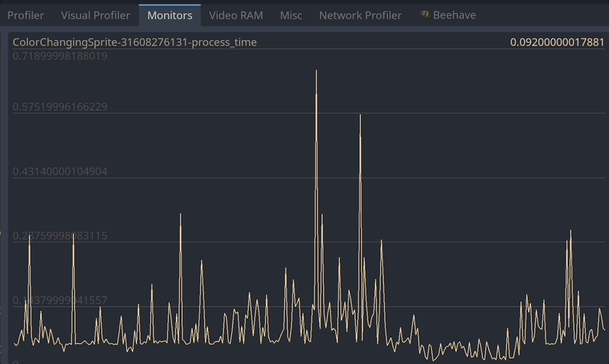Select the 0.43140000104904 axis label
The height and width of the screenshot is (364, 609).
(x=60, y=171)
